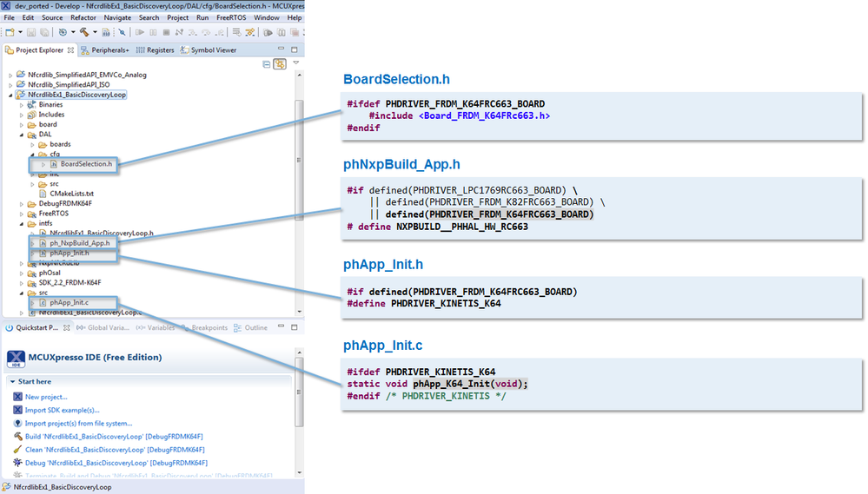Collapse the DAL folder

(22, 135)
